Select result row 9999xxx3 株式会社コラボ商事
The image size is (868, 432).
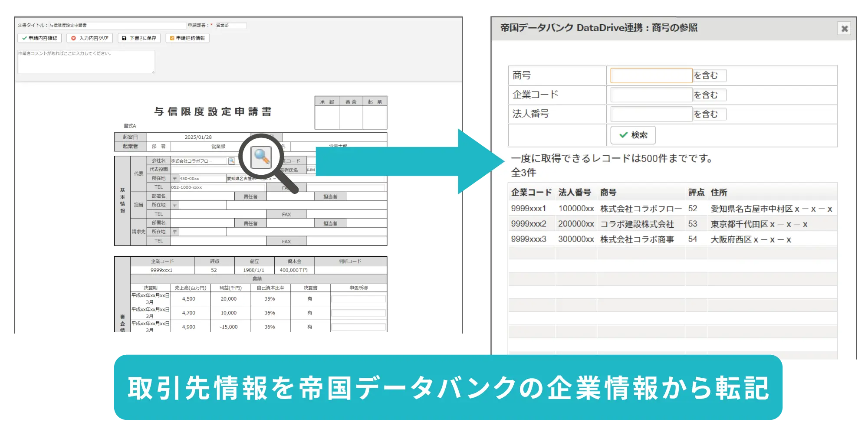pos(672,239)
